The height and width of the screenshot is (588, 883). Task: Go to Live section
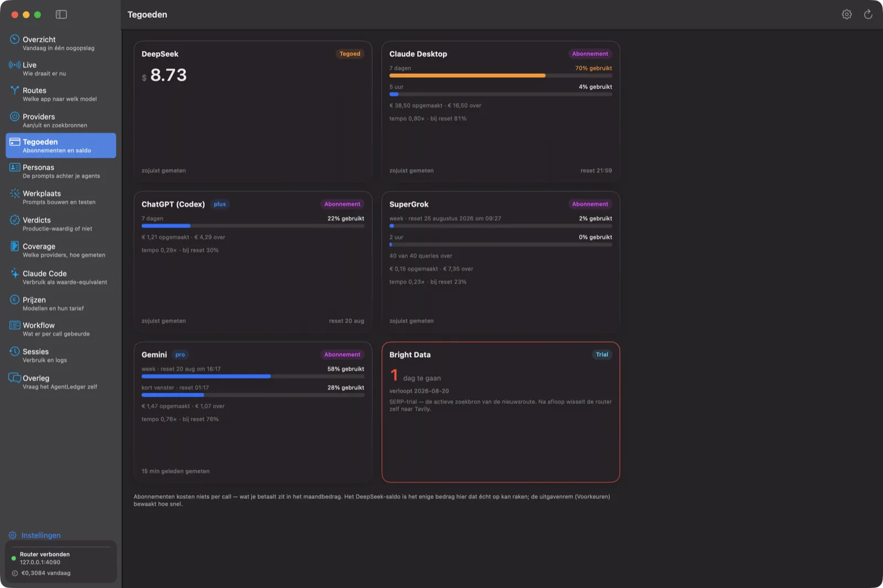coord(61,68)
